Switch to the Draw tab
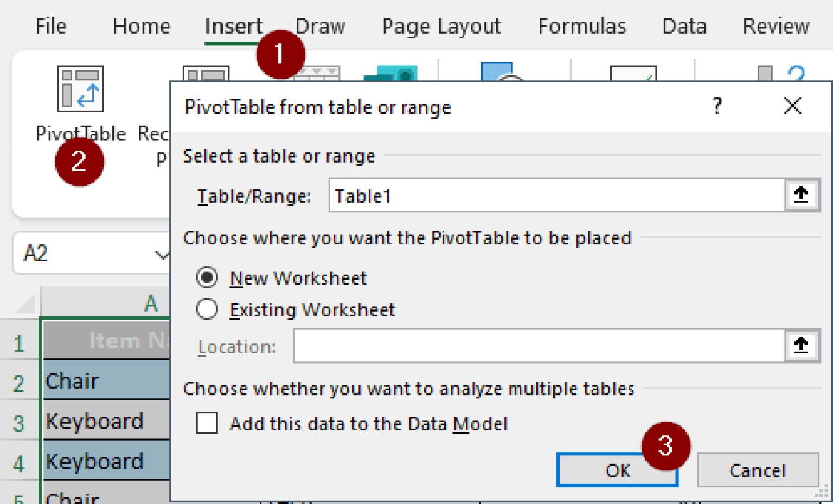This screenshot has width=833, height=504. (320, 25)
